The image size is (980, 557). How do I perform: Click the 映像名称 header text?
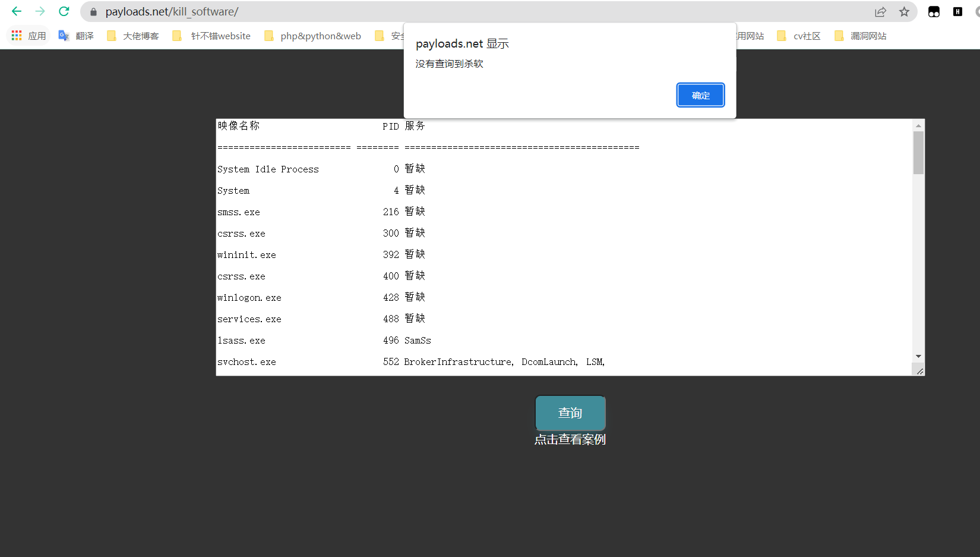(239, 125)
